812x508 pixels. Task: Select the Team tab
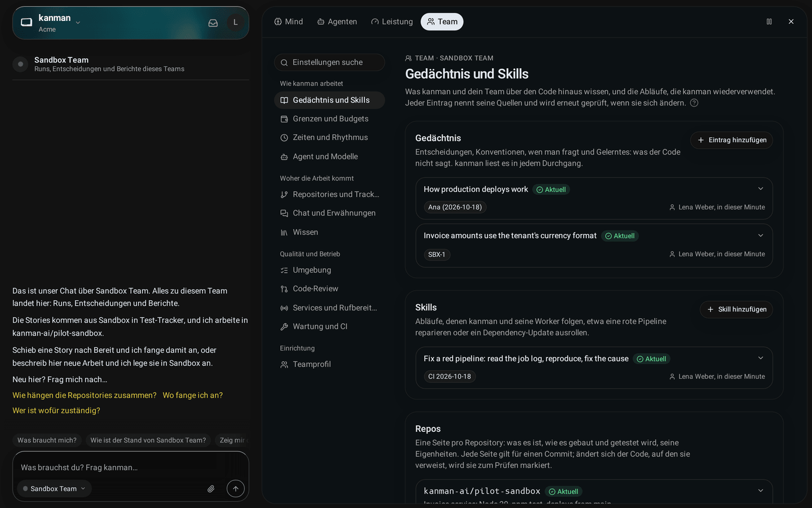(x=442, y=21)
